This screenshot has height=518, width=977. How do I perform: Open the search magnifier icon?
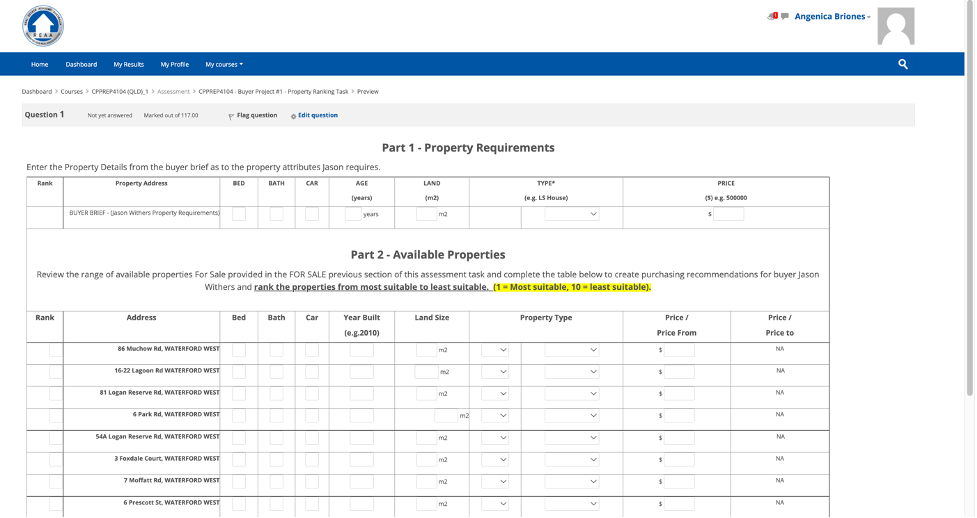point(903,64)
